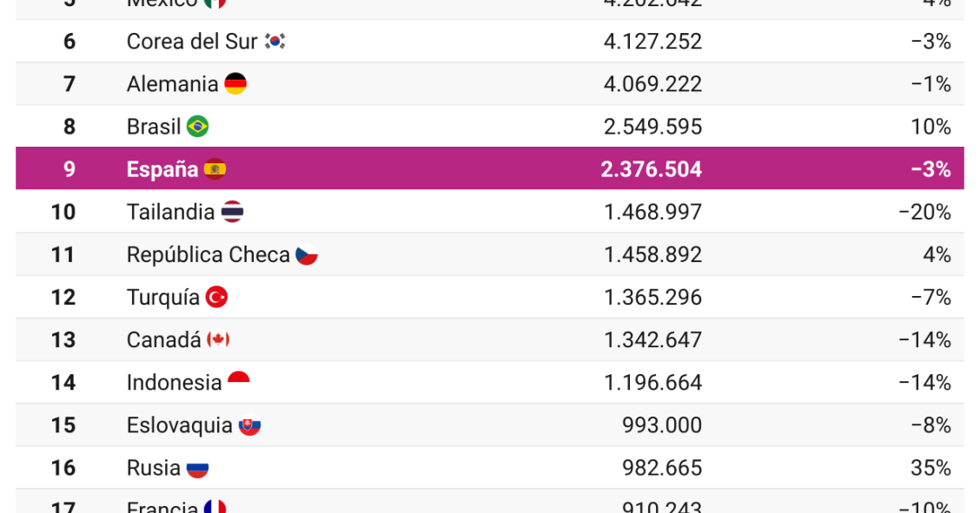Click the Brazil flag icon
The height and width of the screenshot is (513, 980).
click(x=197, y=127)
